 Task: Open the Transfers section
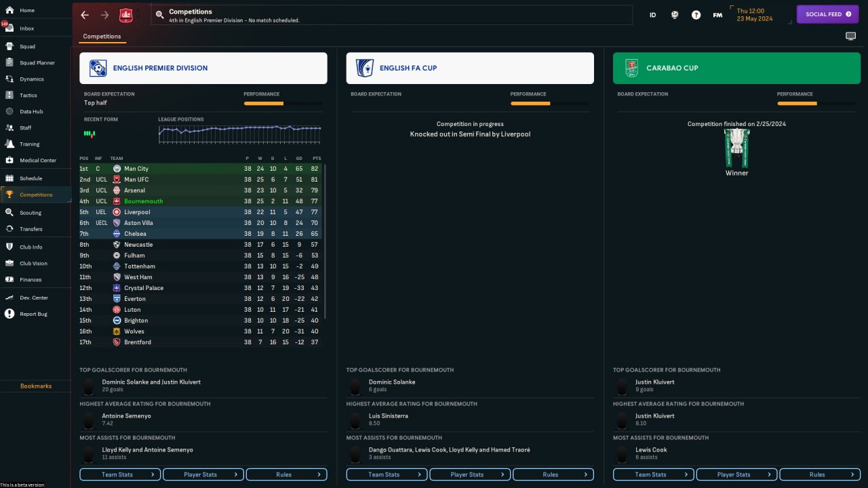click(x=31, y=229)
